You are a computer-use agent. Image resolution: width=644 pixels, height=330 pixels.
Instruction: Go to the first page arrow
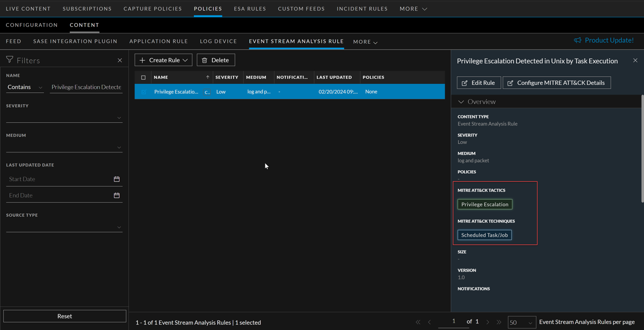pos(418,322)
